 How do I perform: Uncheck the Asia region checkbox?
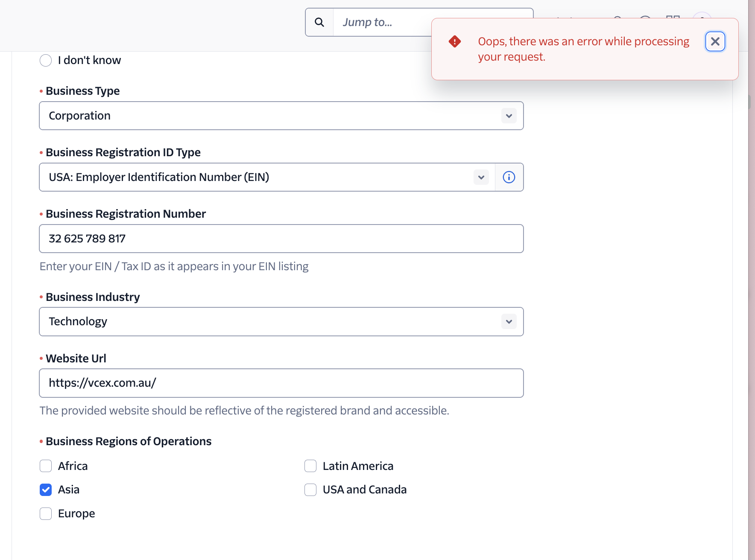pyautogui.click(x=46, y=490)
